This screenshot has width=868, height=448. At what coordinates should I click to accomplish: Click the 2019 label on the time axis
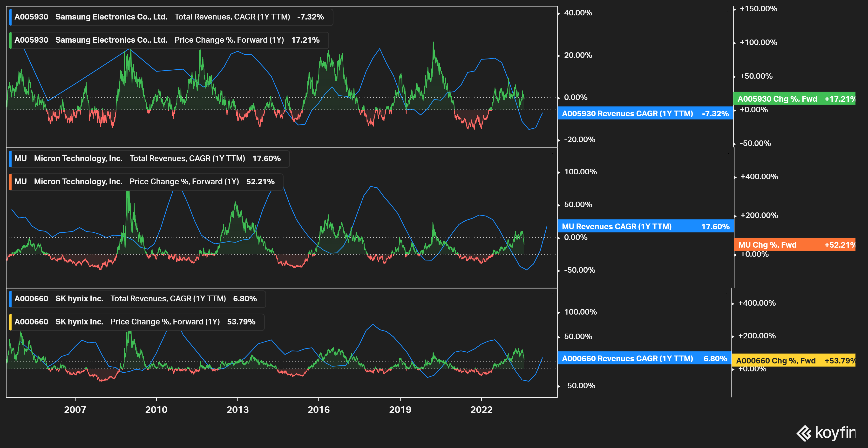coord(400,410)
